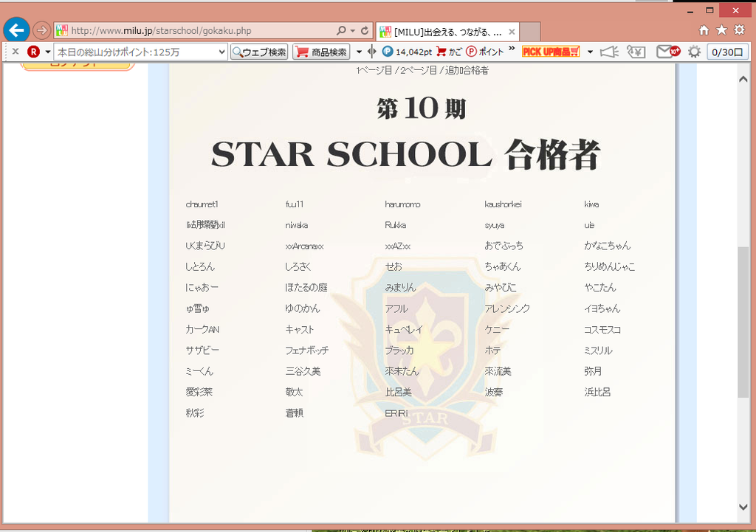Open the browser home page icon
Screen dimensions: 756x532
click(x=704, y=30)
